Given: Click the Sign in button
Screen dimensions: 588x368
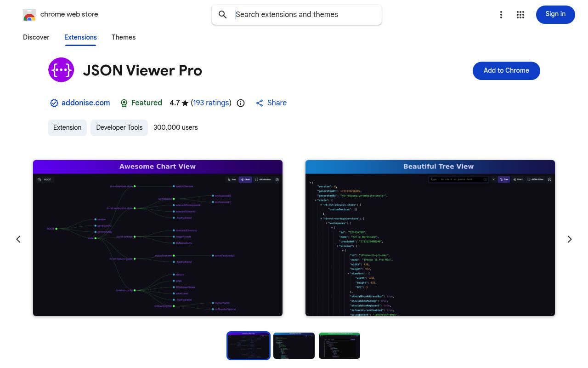Looking at the screenshot, I should 555,14.
